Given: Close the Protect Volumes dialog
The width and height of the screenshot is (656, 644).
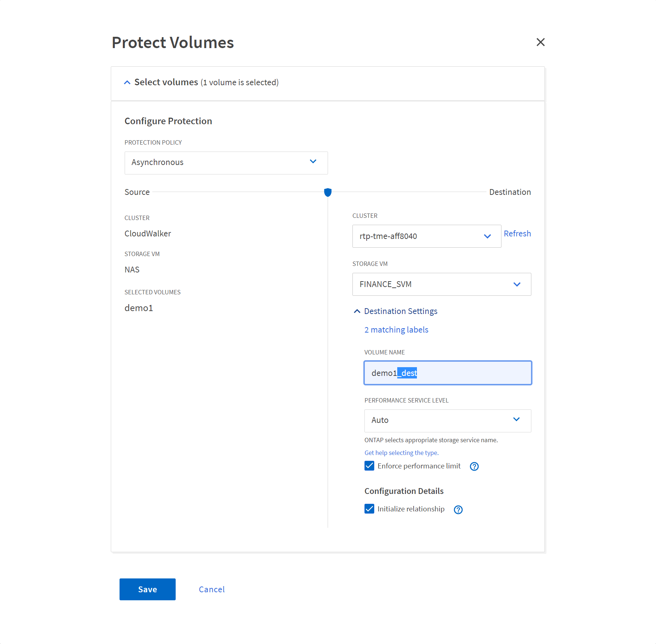Looking at the screenshot, I should pyautogui.click(x=540, y=42).
